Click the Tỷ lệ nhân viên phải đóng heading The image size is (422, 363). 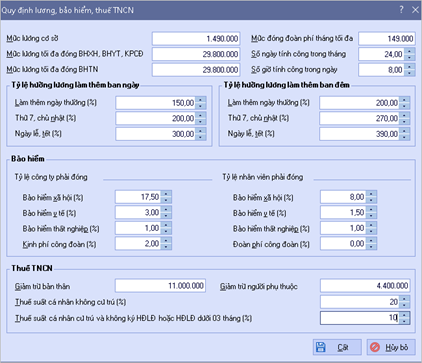click(263, 177)
